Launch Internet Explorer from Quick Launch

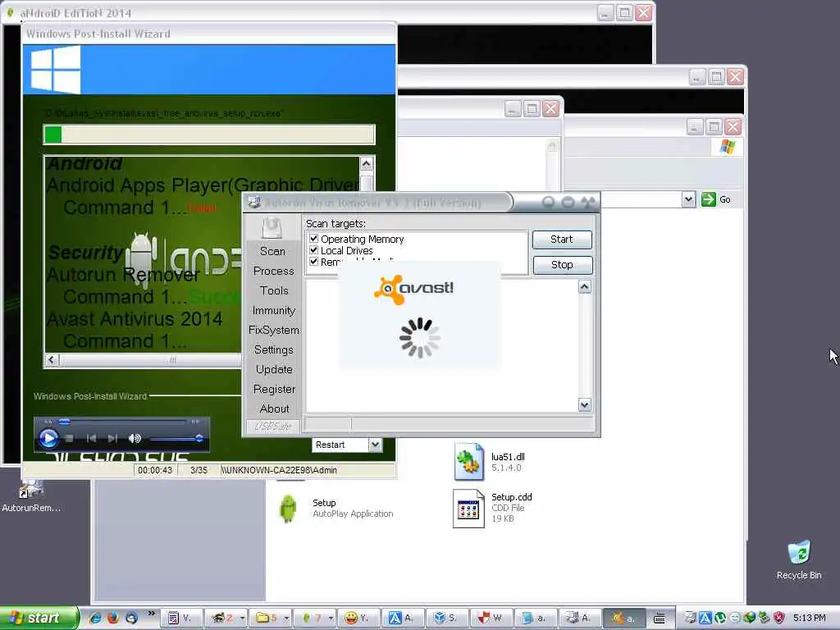pos(95,618)
